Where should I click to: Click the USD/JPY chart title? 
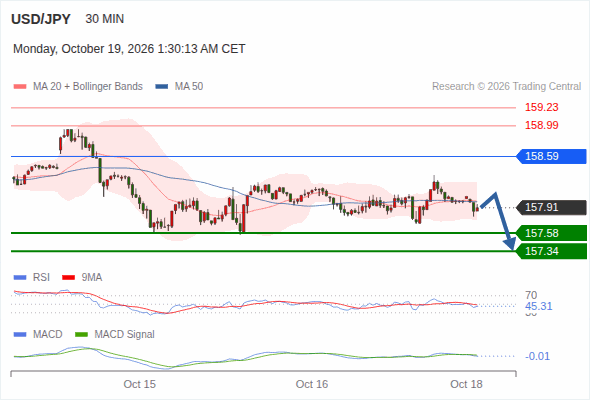pyautogui.click(x=41, y=19)
